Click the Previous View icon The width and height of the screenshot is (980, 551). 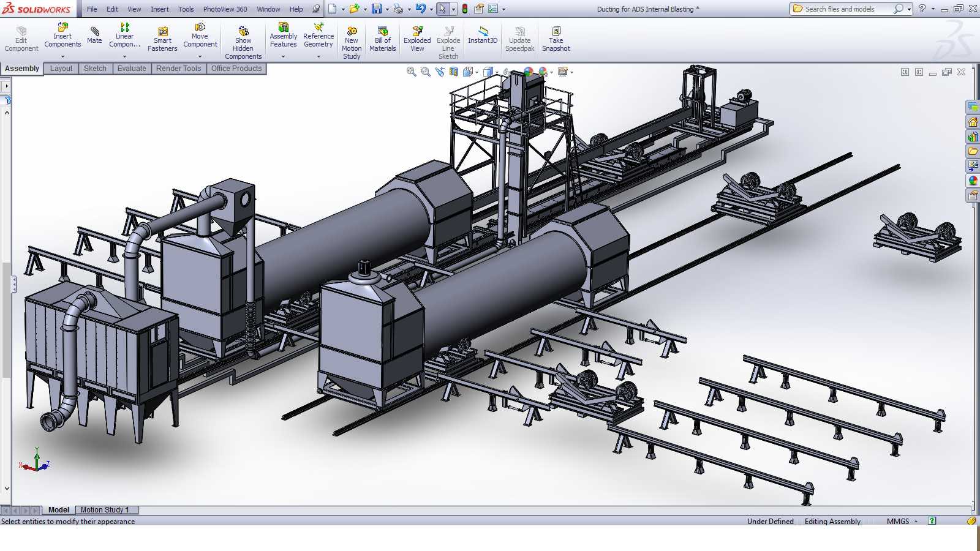(x=440, y=72)
